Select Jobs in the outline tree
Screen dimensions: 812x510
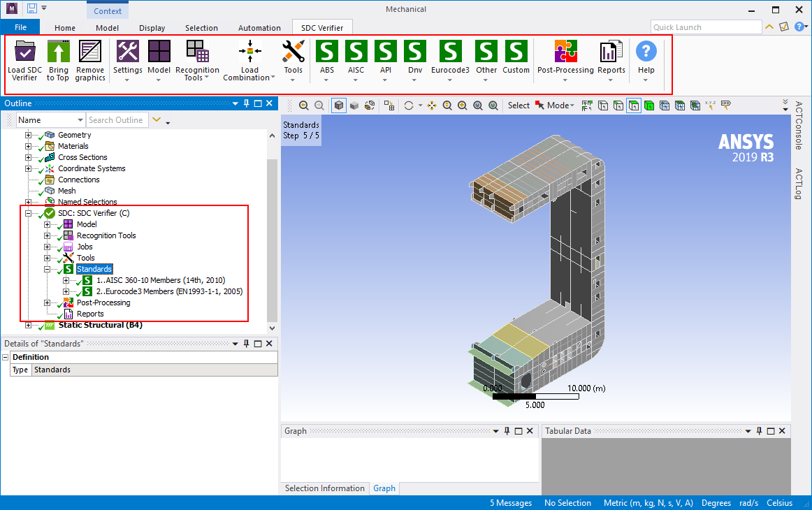pyautogui.click(x=85, y=247)
